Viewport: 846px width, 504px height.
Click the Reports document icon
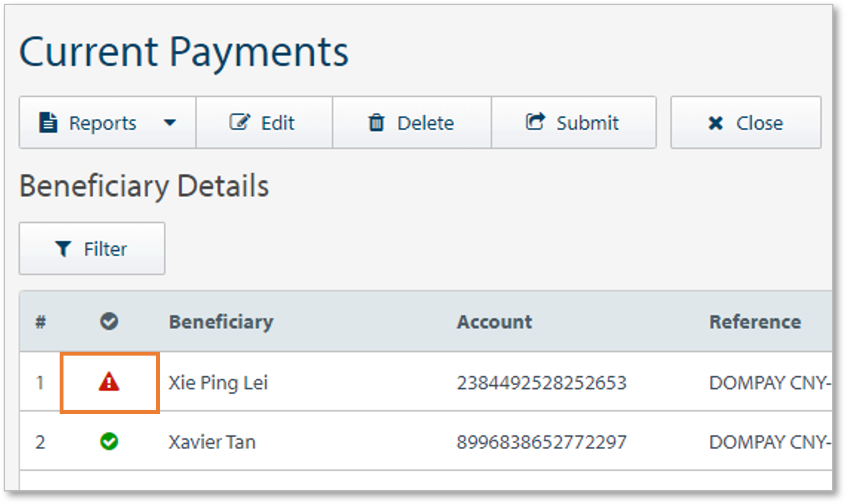(x=48, y=122)
